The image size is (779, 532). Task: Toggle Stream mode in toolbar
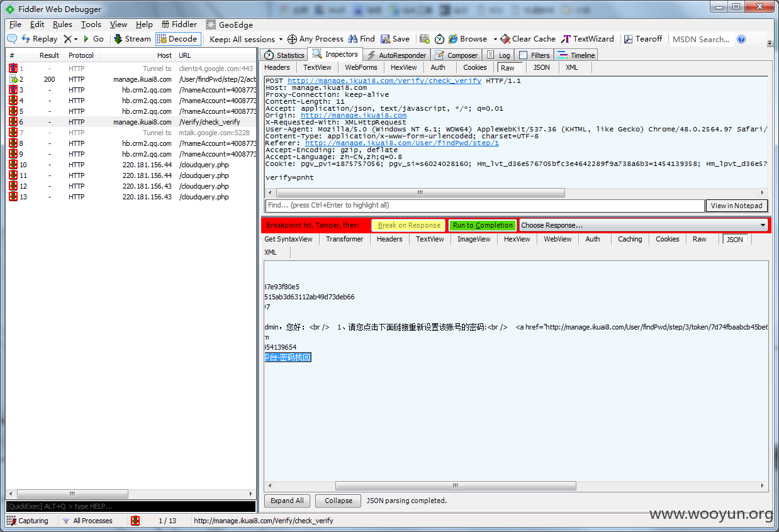click(x=132, y=39)
